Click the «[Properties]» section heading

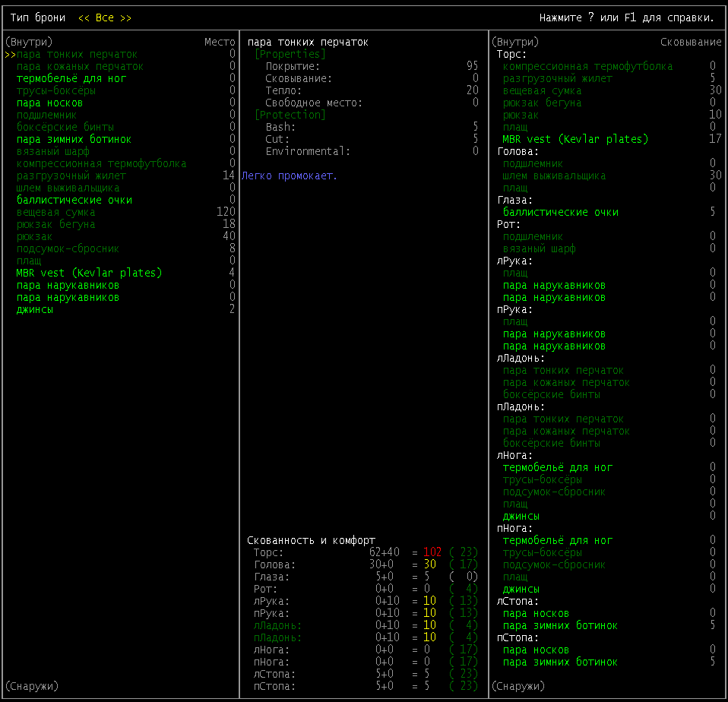click(x=290, y=54)
